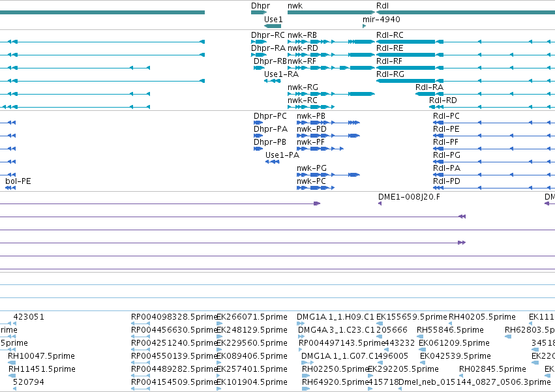The width and height of the screenshot is (555, 392).
Task: Click the EK089406.5prime EST glyph
Action: click(x=219, y=363)
